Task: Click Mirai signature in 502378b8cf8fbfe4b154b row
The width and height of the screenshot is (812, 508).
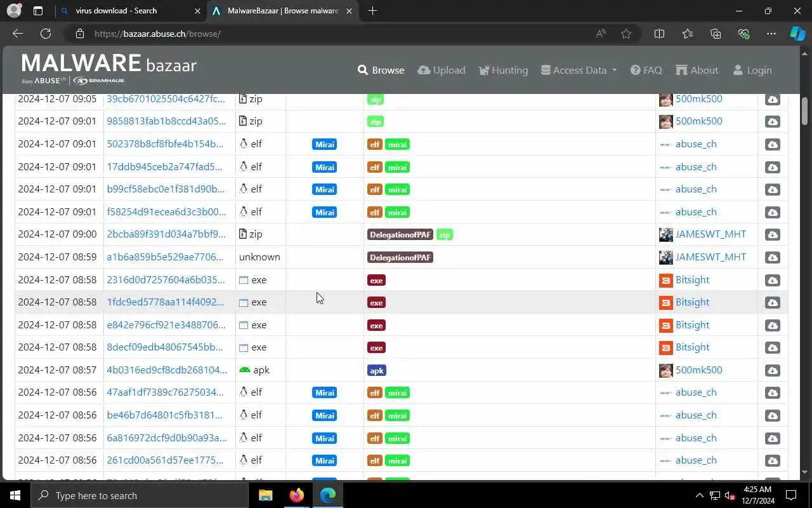Action: click(324, 144)
